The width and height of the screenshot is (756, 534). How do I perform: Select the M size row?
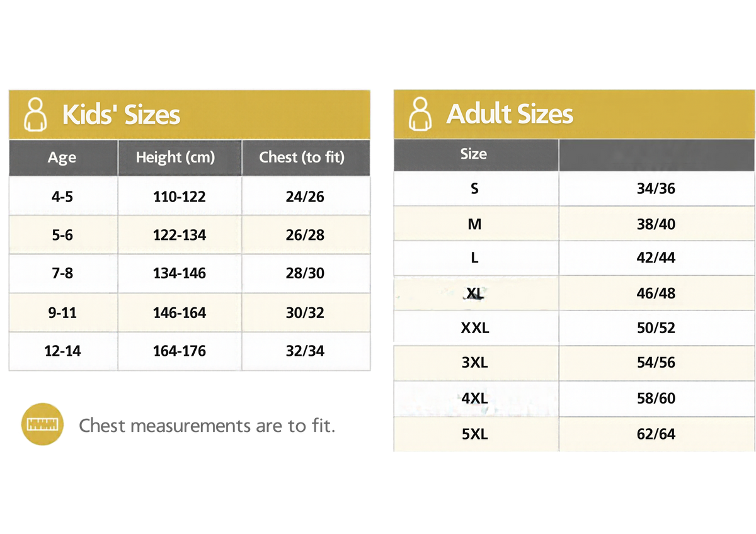[574, 224]
